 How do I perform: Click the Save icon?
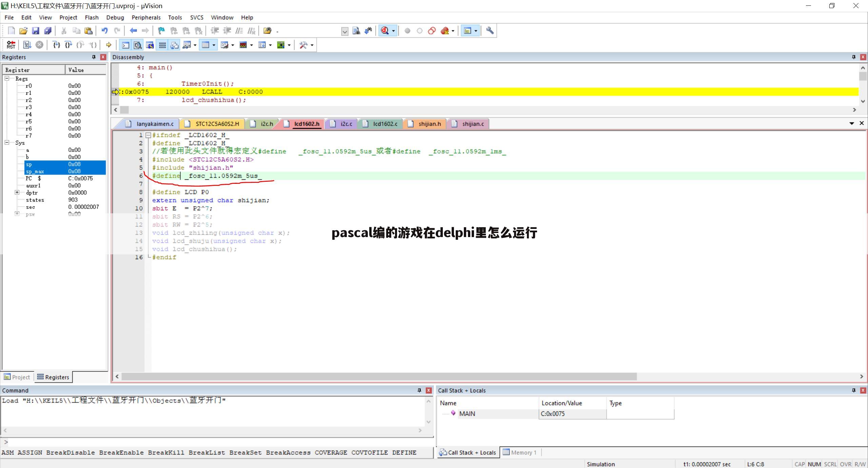(x=35, y=31)
